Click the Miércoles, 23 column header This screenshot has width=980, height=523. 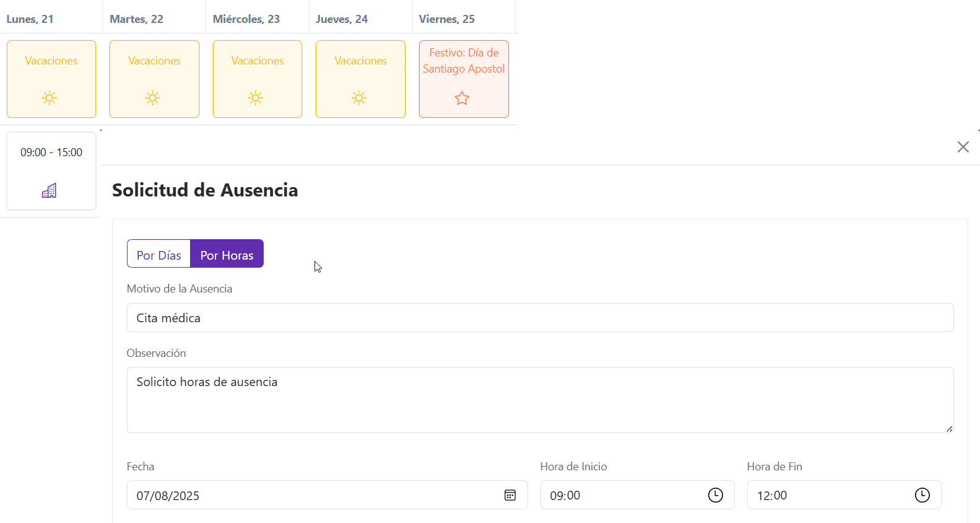click(246, 19)
